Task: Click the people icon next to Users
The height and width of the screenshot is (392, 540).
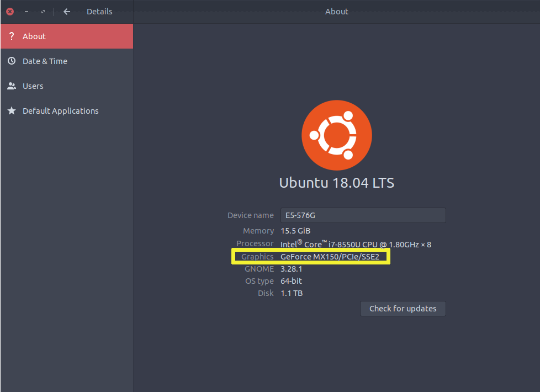Action: point(12,86)
